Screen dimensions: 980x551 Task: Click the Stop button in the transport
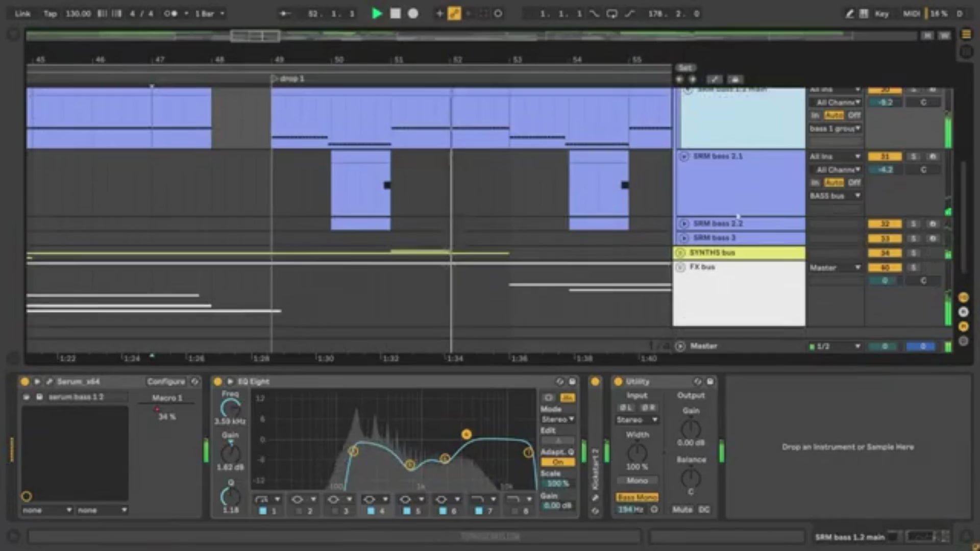pyautogui.click(x=395, y=14)
